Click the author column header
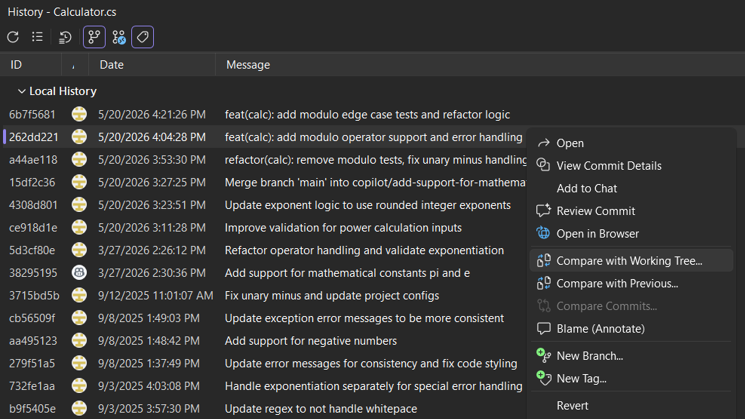745x419 pixels. [74, 65]
